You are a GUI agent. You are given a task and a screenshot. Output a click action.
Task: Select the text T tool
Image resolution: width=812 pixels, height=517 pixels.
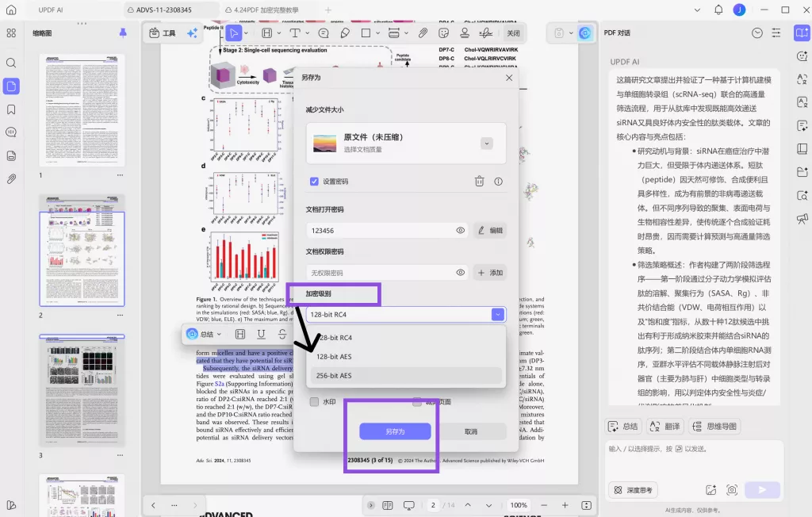click(295, 33)
